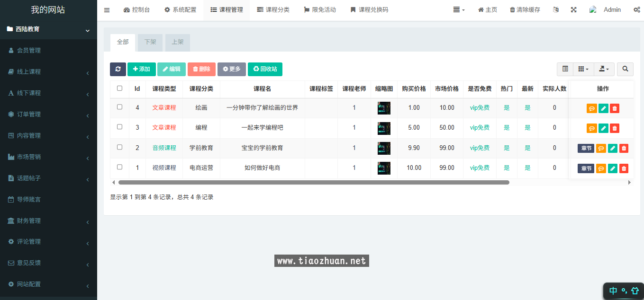Check the checkbox for course Id 3
Screen dimensions: 644x300
click(x=119, y=127)
